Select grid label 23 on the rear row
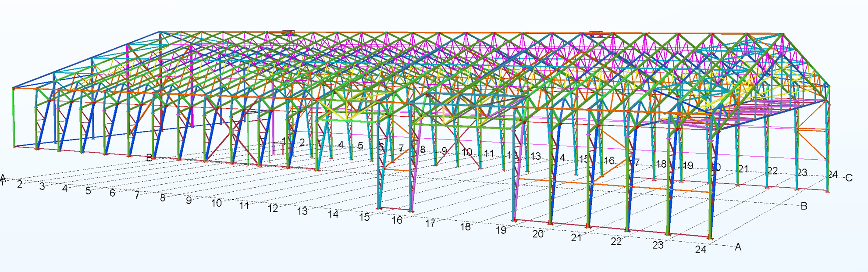This screenshot has width=868, height=272. click(802, 172)
